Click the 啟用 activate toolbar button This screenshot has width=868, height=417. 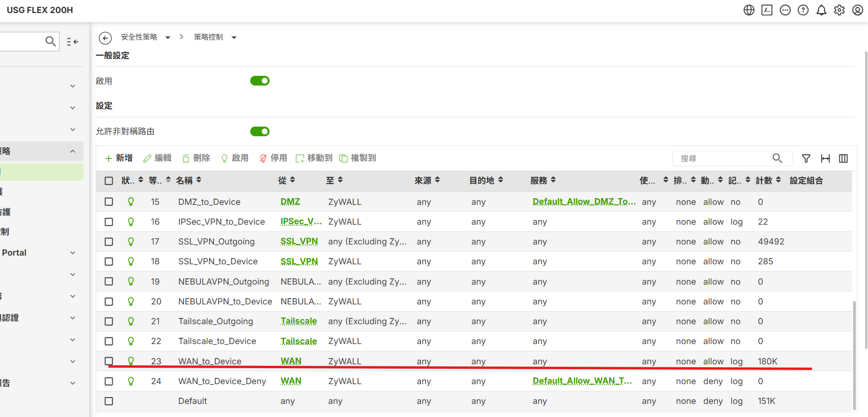pos(235,158)
